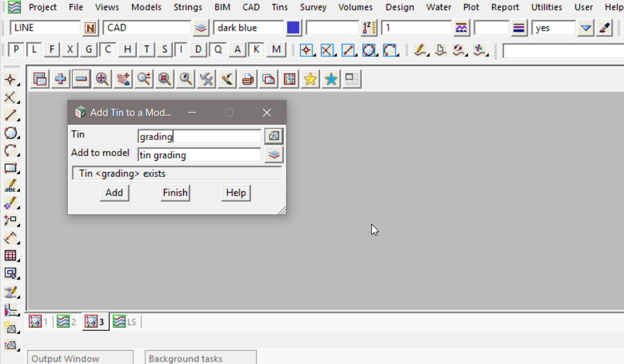Choose the zoom in/out magnifier icon
624x364 pixels.
click(143, 79)
